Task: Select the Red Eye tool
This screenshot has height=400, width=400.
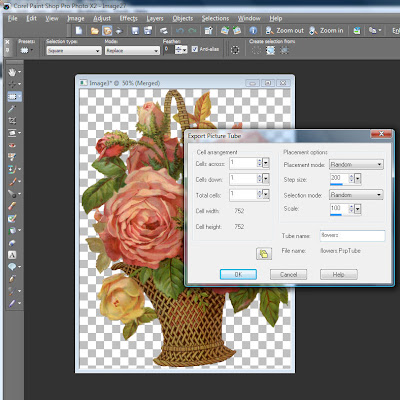Action: point(12,145)
